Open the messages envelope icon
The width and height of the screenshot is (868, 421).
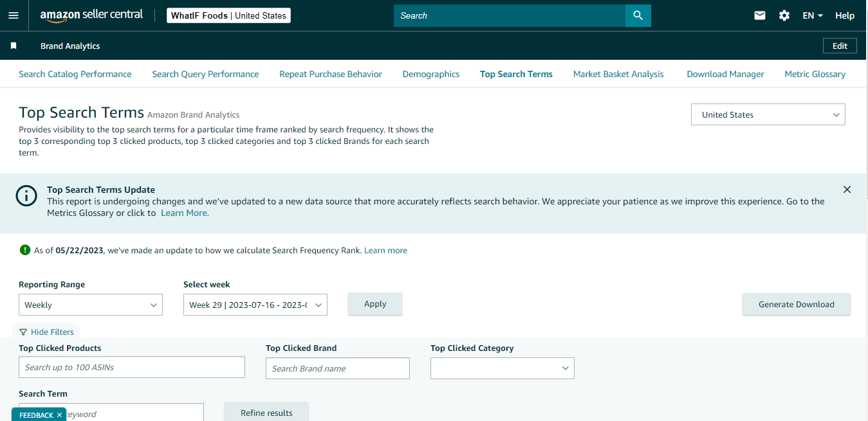[759, 15]
